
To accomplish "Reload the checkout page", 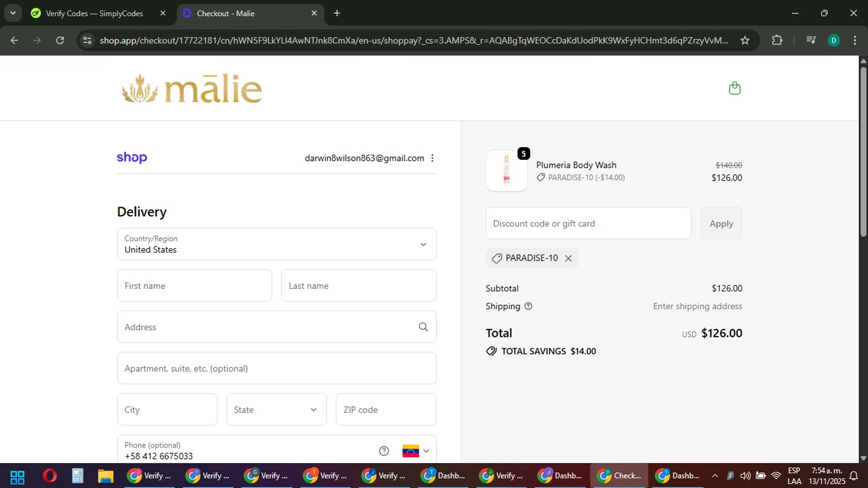I will click(x=60, y=40).
